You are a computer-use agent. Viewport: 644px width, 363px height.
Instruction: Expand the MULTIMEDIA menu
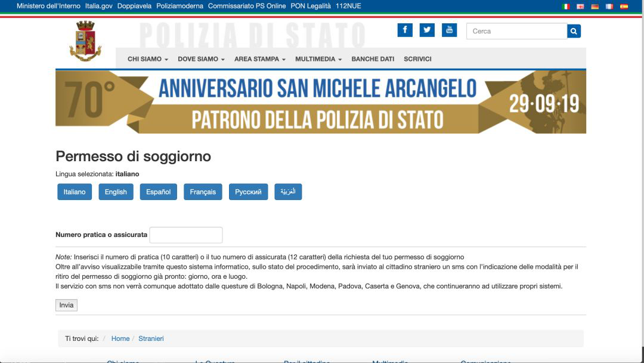(x=318, y=59)
